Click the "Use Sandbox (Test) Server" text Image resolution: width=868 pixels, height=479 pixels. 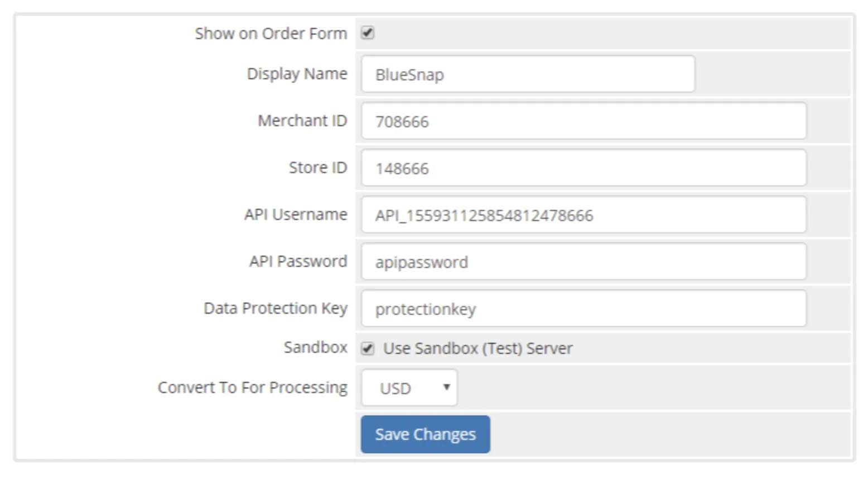coord(478,348)
